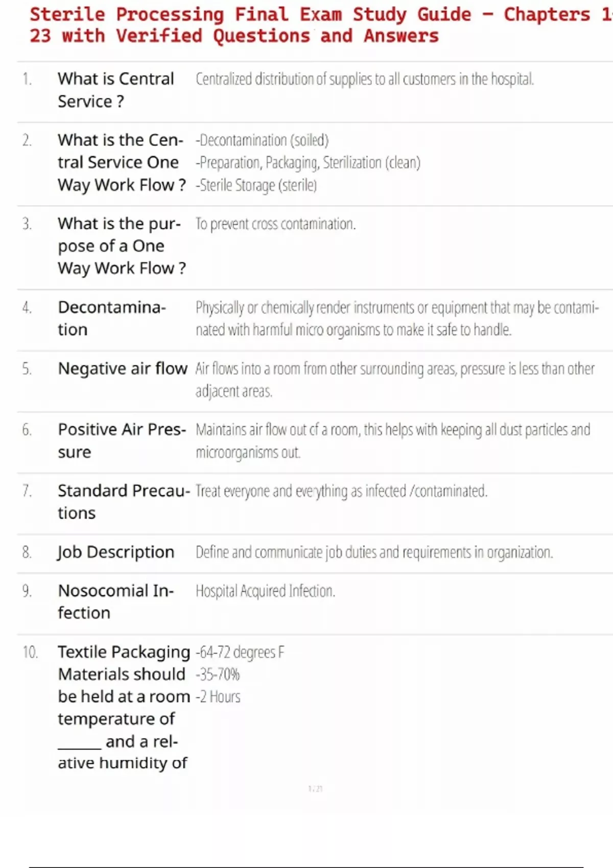This screenshot has height=868, width=613.
Task: Click the 'To prevent cross contamination.' answer
Action: pos(275,224)
